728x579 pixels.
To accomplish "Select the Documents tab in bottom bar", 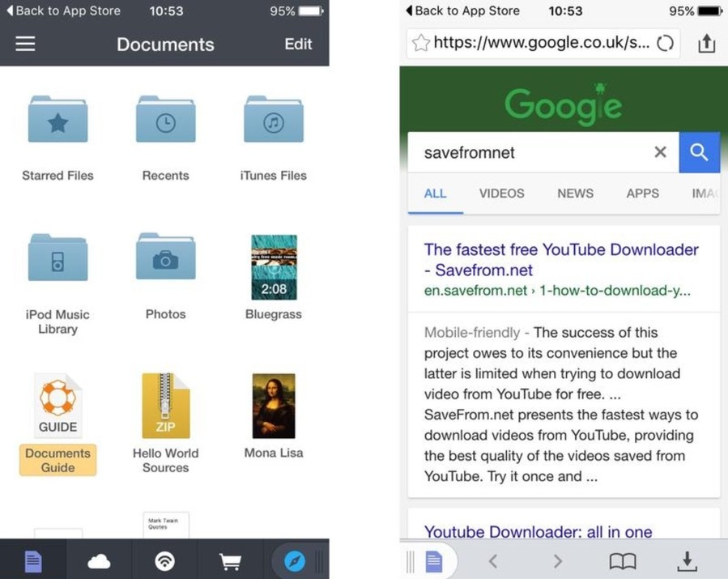I will 33,561.
